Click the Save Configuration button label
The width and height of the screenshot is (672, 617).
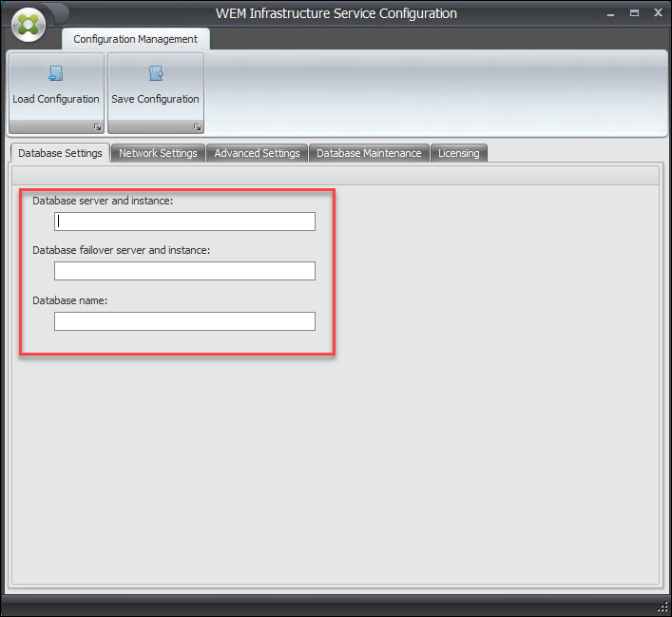click(155, 99)
